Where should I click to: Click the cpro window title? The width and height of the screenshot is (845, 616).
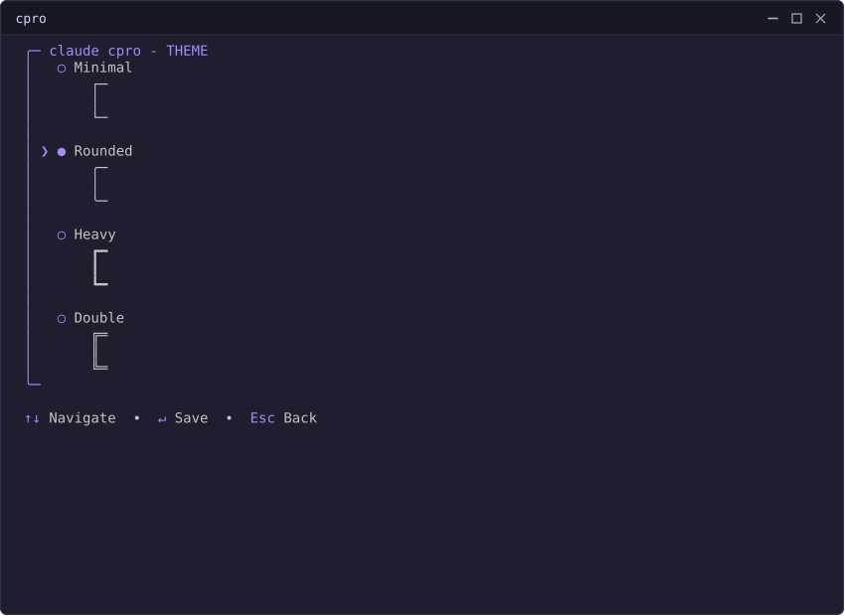click(x=31, y=19)
